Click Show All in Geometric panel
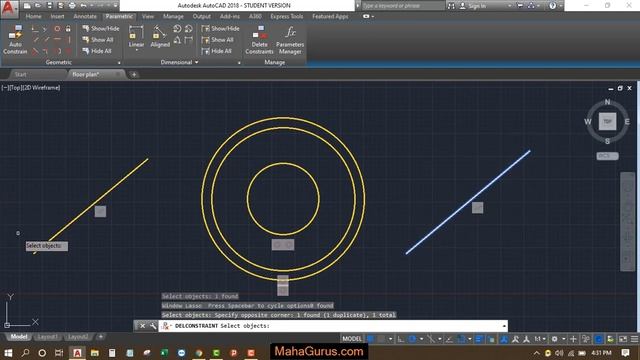Image resolution: width=640 pixels, height=360 pixels. (x=98, y=40)
